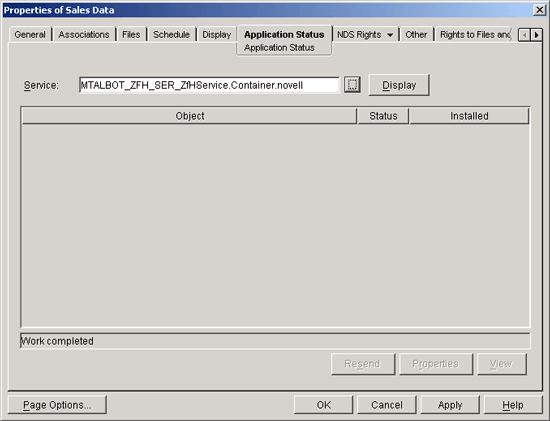Open the Other tab
550x421 pixels.
416,34
